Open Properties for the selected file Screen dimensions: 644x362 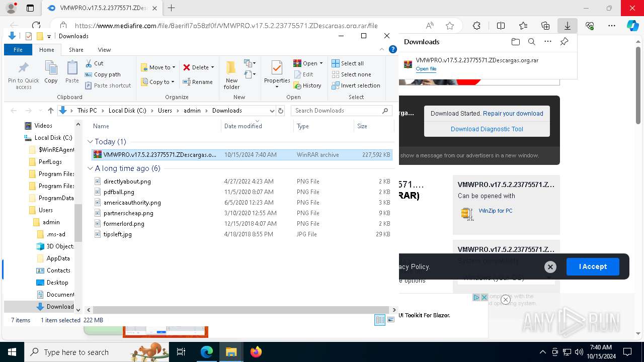(277, 74)
